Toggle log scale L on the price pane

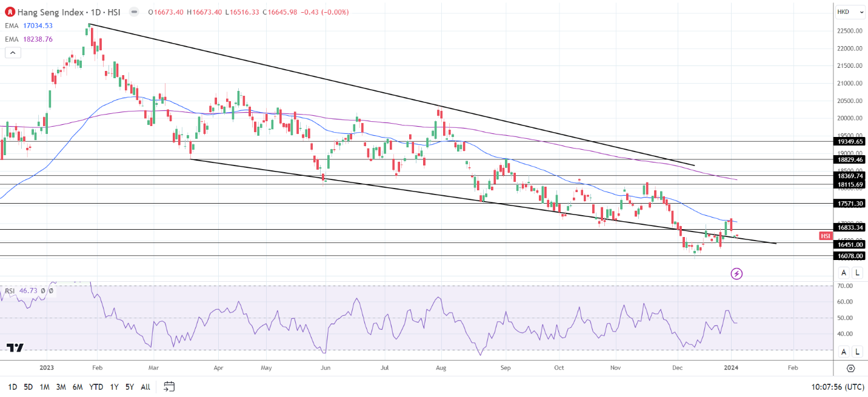click(857, 273)
